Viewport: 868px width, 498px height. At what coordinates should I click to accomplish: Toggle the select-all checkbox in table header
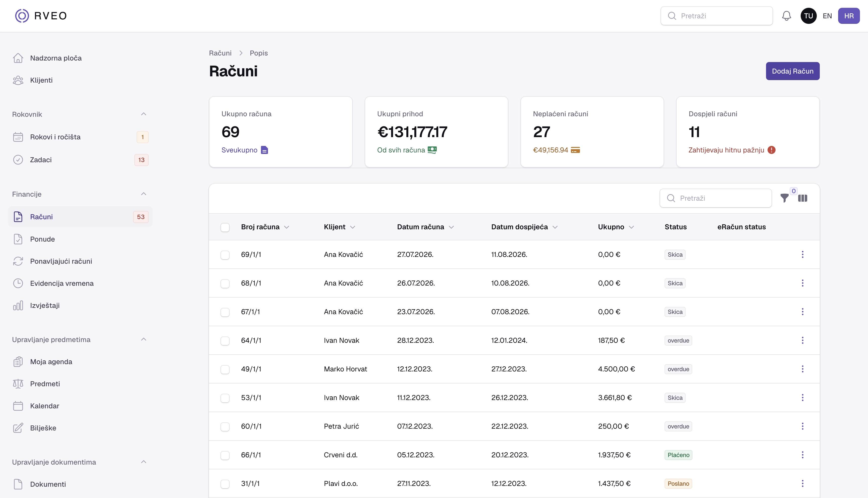click(x=225, y=227)
